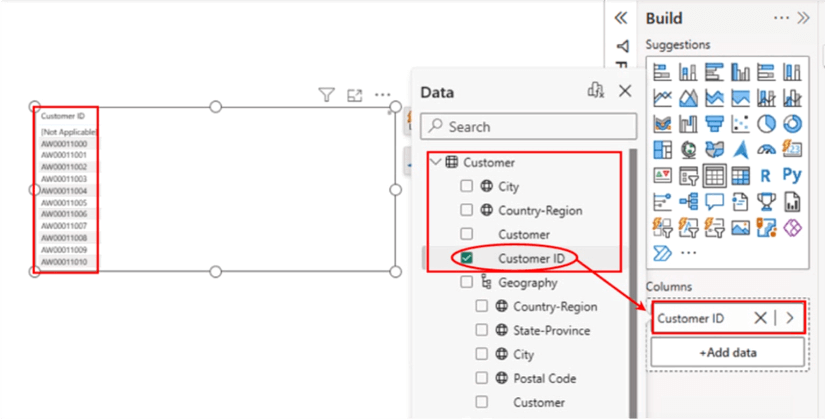
Task: Open Build pane more options ellipsis
Action: 781,18
